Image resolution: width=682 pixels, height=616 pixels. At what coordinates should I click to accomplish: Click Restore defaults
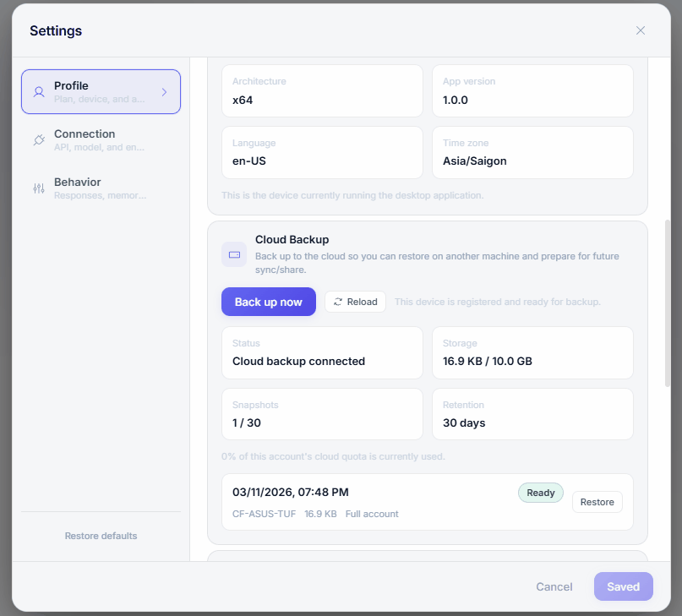point(101,535)
